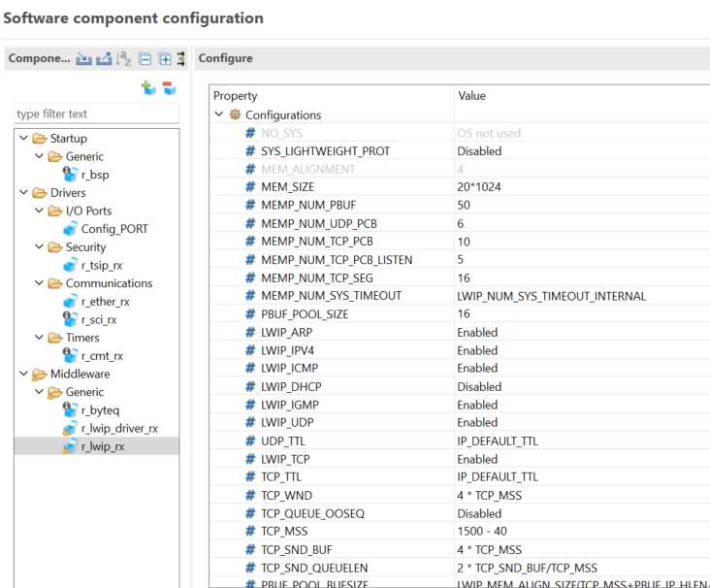Viewport: 710px width, 588px height.
Task: Collapse the Middleware tree node
Action: (23, 375)
